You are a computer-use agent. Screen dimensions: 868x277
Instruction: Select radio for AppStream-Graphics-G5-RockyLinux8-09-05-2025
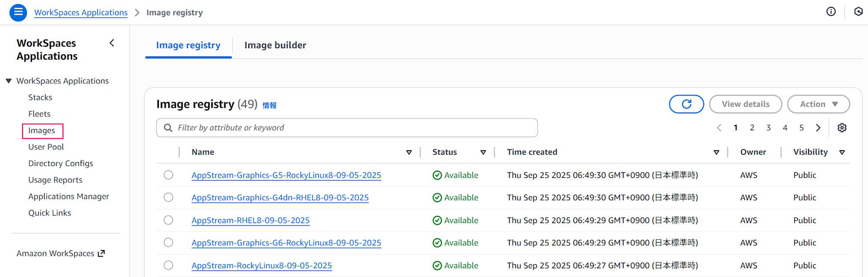[168, 175]
